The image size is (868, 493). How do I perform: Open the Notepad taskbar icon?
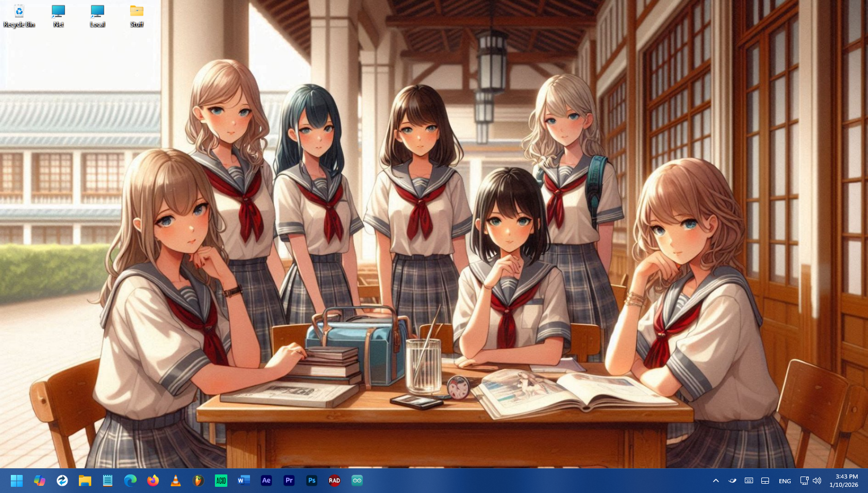(108, 481)
